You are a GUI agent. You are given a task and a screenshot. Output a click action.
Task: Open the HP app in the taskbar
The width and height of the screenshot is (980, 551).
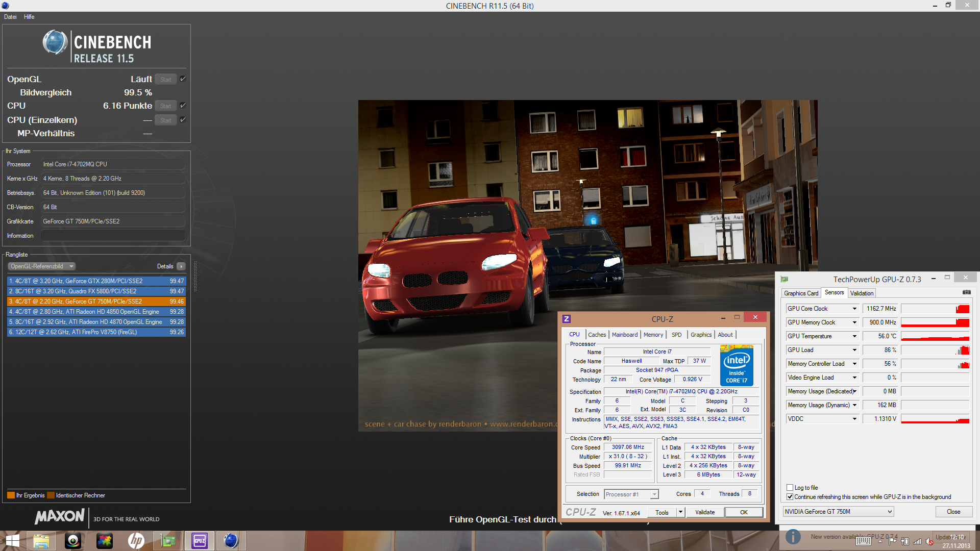[x=136, y=541]
